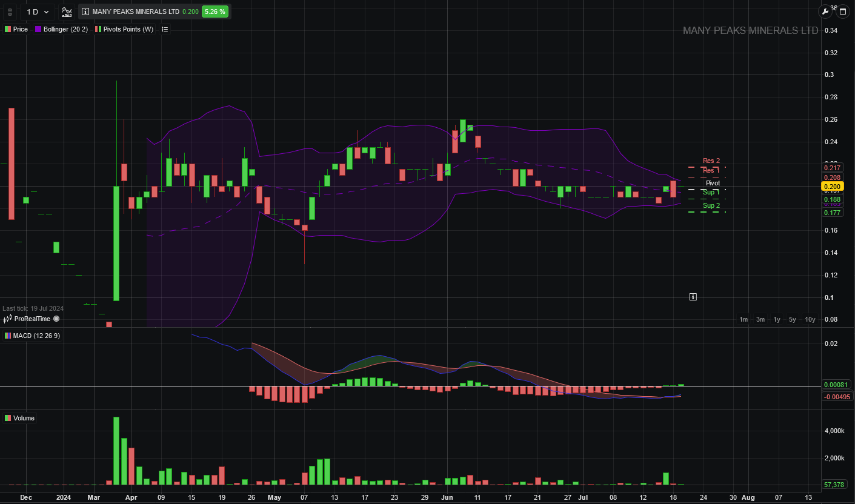
Task: Select the 1m time range
Action: [744, 319]
